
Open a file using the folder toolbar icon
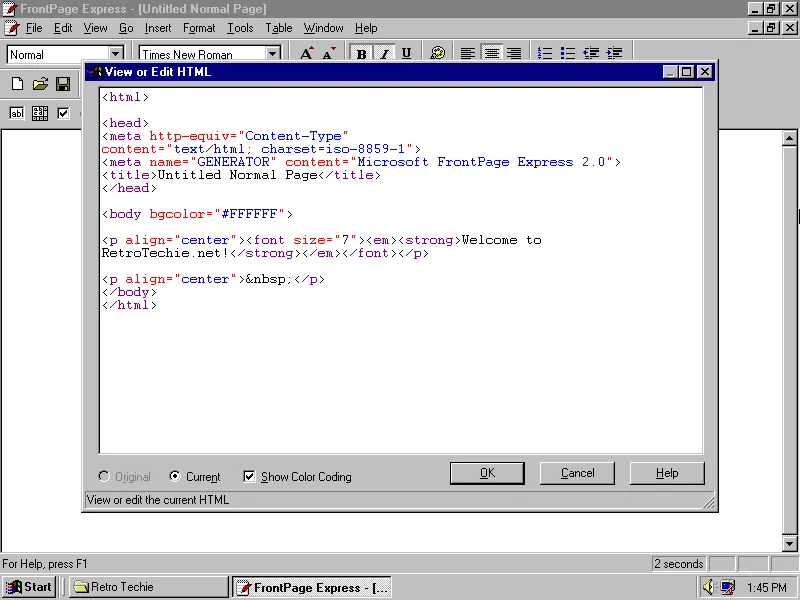40,84
